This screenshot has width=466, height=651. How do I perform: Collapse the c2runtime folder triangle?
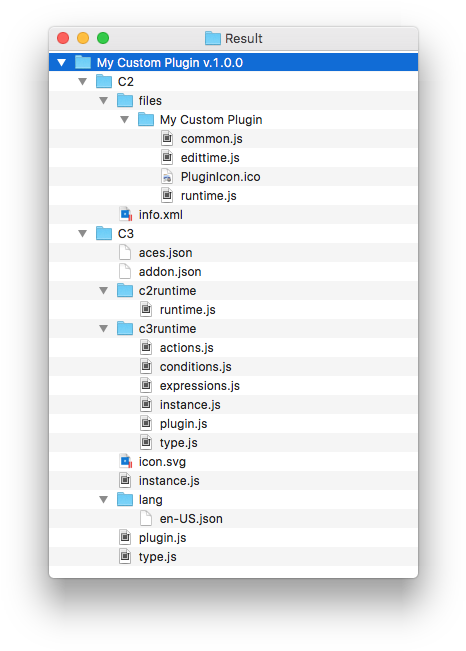point(103,291)
